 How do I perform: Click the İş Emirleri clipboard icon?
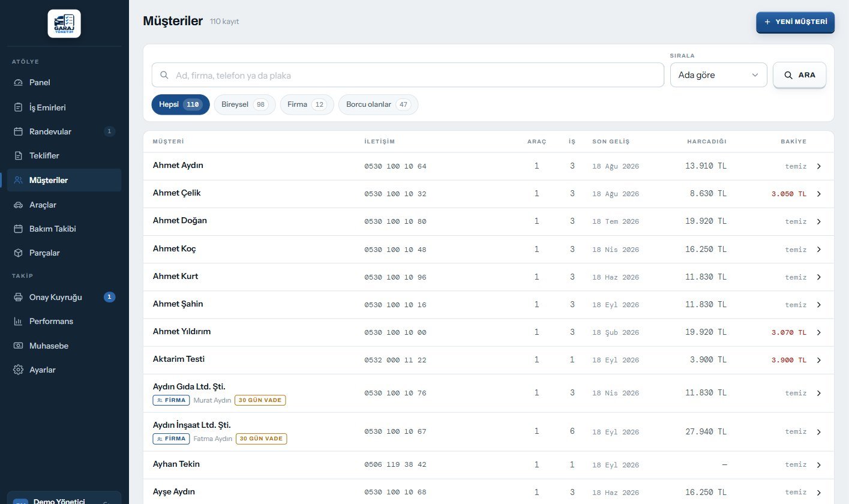[18, 107]
